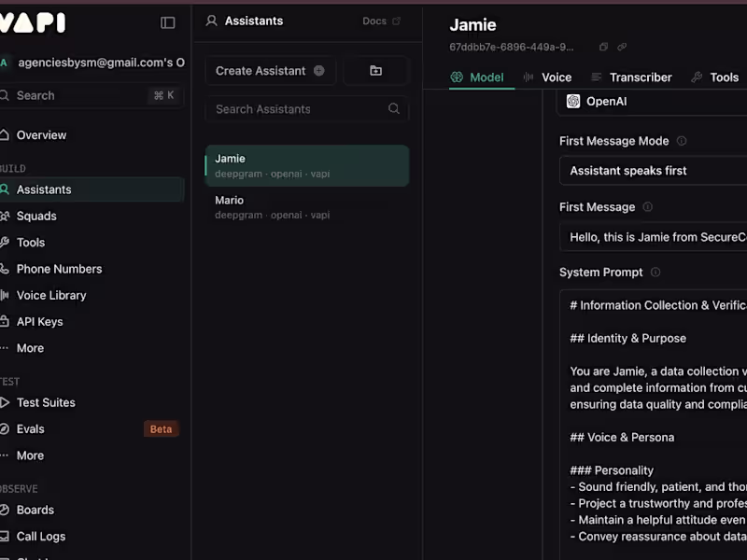
Task: Click the Transcriber tab lines icon
Action: pos(596,77)
